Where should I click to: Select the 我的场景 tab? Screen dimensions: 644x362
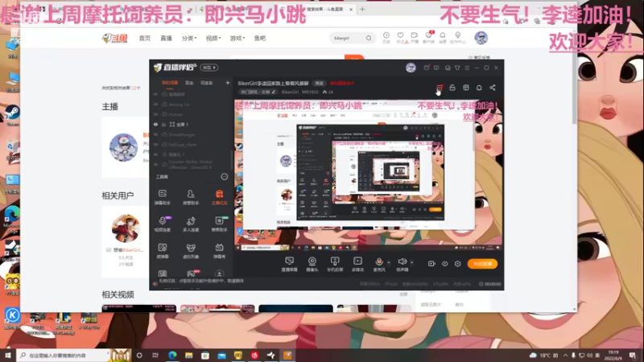coord(170,83)
